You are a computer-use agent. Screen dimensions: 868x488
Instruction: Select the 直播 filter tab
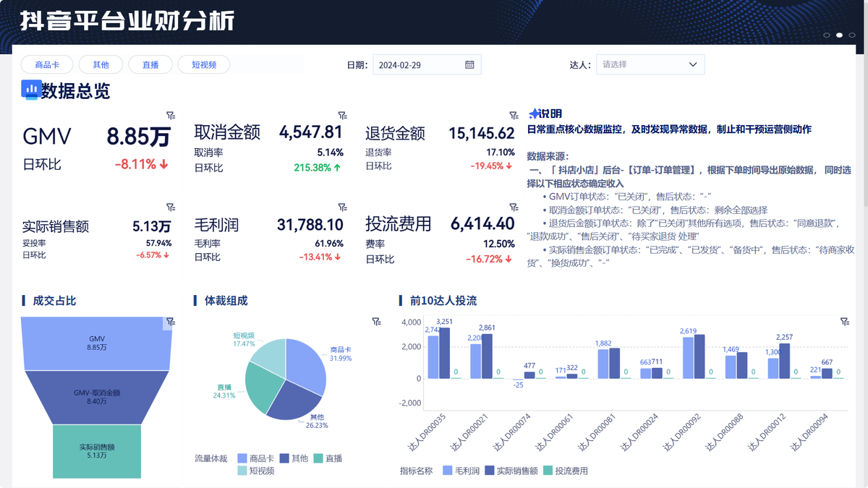point(150,64)
